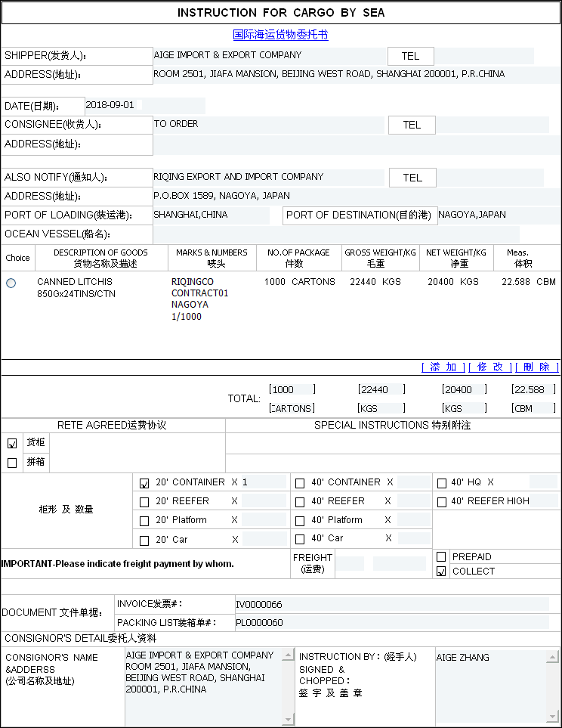This screenshot has height=728, width=562.
Task: Click the 删除 link to delete goods
Action: tap(536, 367)
